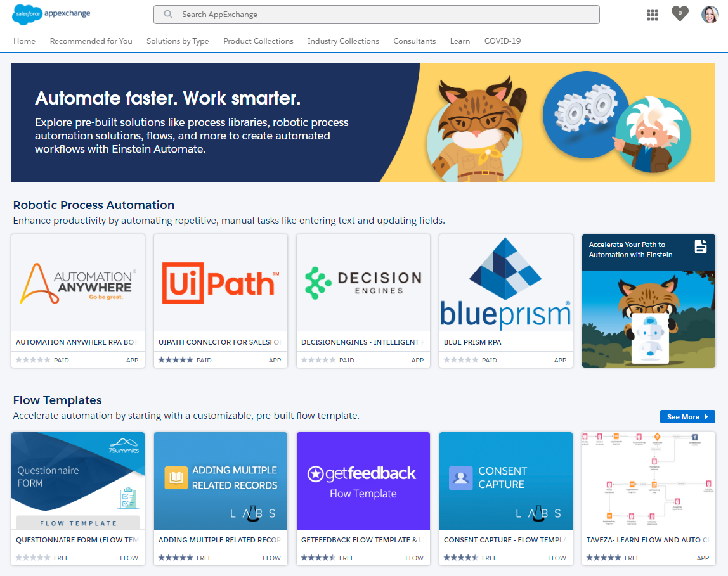Open the App Launcher grid icon
Screen dimensions: 728x576
[653, 15]
